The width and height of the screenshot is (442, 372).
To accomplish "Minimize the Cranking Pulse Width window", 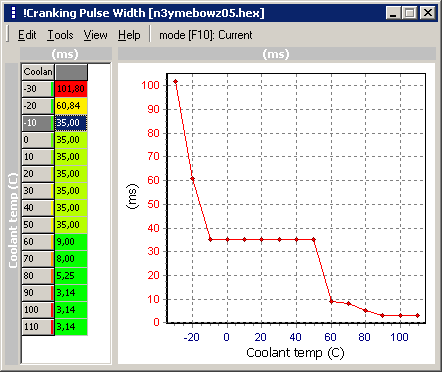I will [x=394, y=13].
